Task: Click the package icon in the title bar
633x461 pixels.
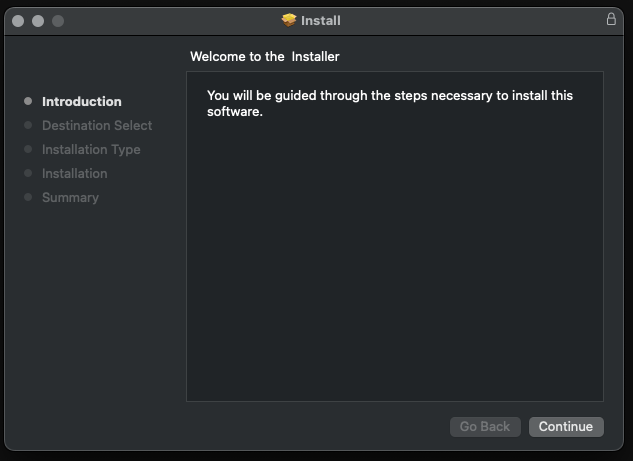Action: pyautogui.click(x=289, y=20)
